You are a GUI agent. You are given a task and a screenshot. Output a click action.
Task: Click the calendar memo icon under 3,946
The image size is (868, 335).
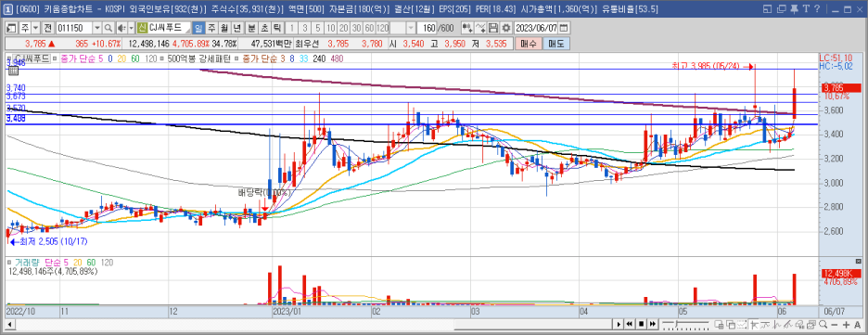pyautogui.click(x=13, y=71)
